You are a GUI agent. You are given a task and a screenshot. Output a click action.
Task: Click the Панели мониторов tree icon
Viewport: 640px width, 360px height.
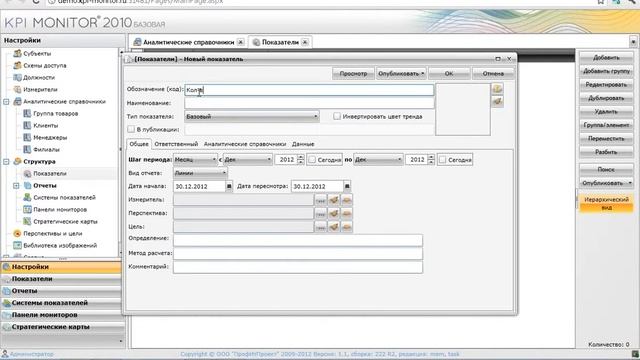pos(27,209)
